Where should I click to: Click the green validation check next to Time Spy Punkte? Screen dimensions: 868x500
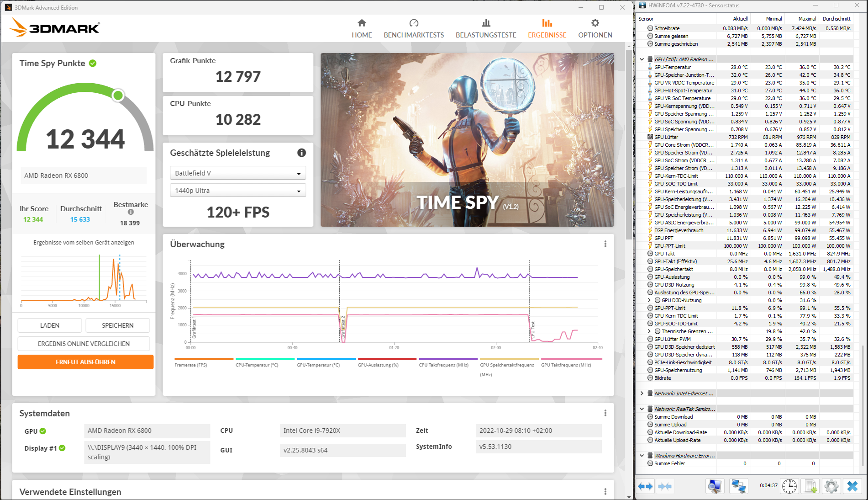click(93, 63)
